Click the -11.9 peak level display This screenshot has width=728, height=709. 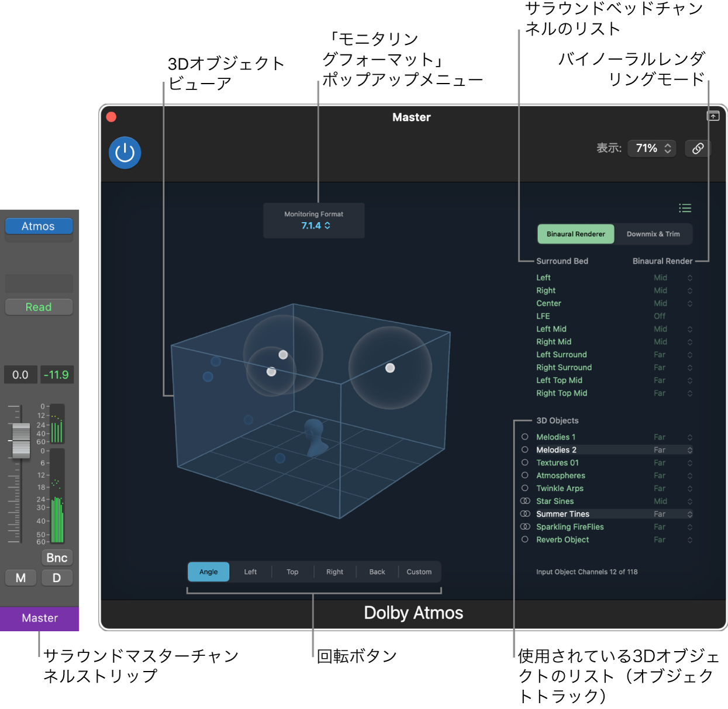tap(56, 375)
